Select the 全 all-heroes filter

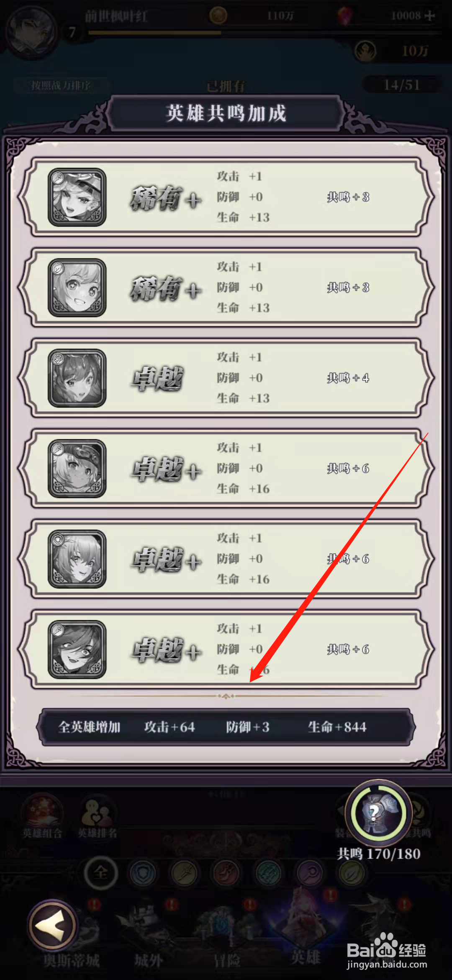click(101, 873)
